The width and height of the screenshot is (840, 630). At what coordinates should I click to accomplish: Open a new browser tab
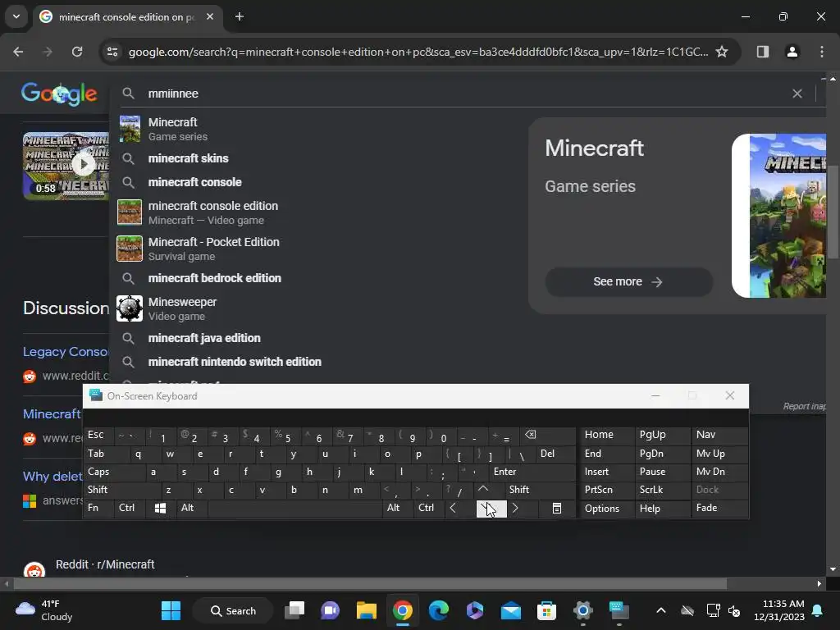click(240, 16)
